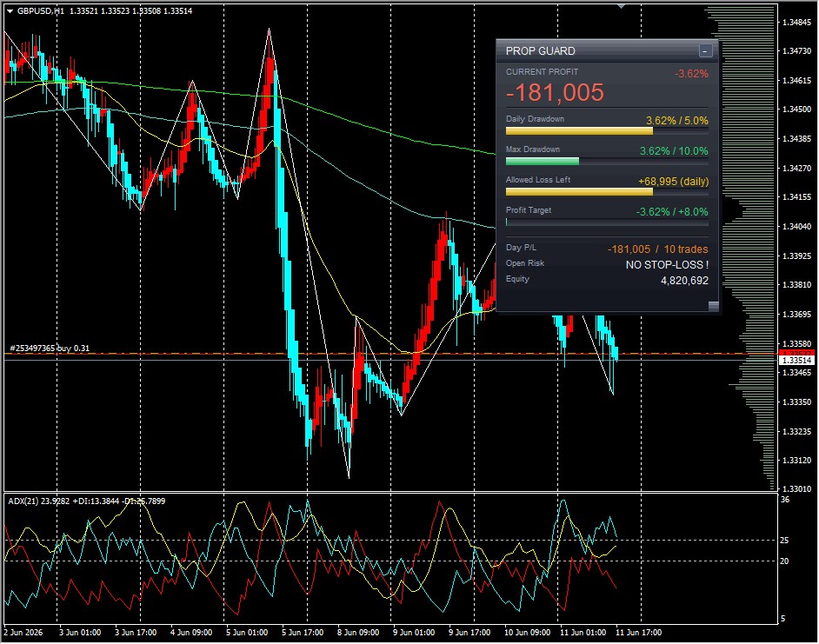Click the ADX(21) indicator label
The width and height of the screenshot is (819, 644).
pos(87,501)
